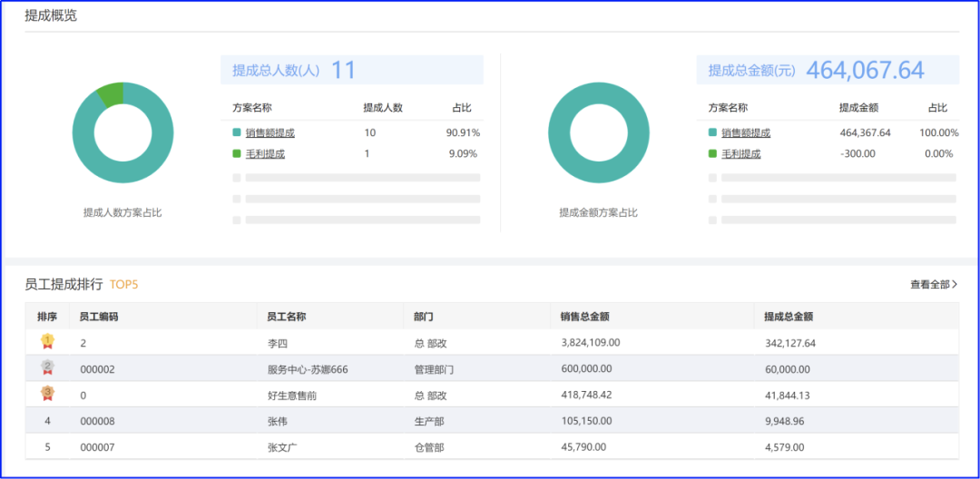Click teal swatch beside 销售额提成 headcount row
The height and width of the screenshot is (479, 980).
(x=236, y=133)
